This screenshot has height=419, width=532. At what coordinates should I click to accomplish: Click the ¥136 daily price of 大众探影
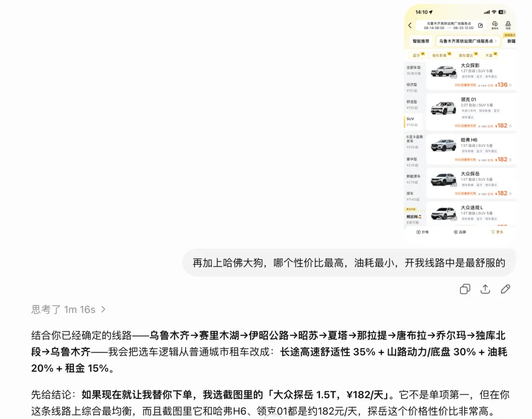pyautogui.click(x=501, y=85)
